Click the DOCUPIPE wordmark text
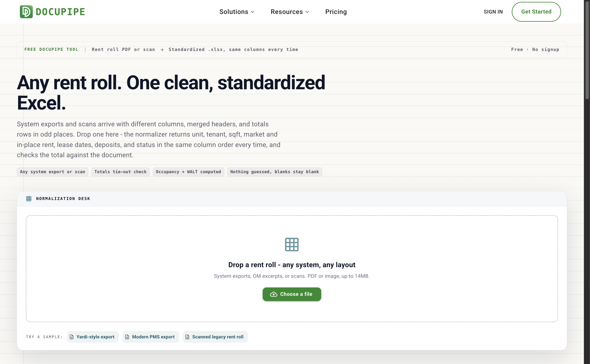The image size is (590, 364). click(x=60, y=12)
